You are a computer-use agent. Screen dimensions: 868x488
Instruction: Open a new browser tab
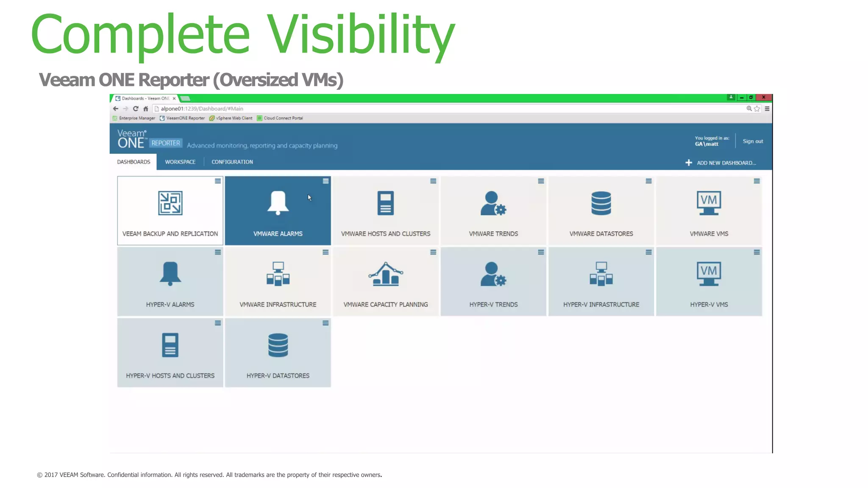pos(185,98)
